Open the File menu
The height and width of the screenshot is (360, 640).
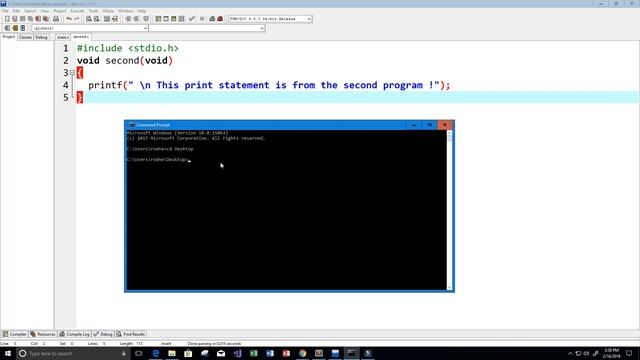pos(5,11)
